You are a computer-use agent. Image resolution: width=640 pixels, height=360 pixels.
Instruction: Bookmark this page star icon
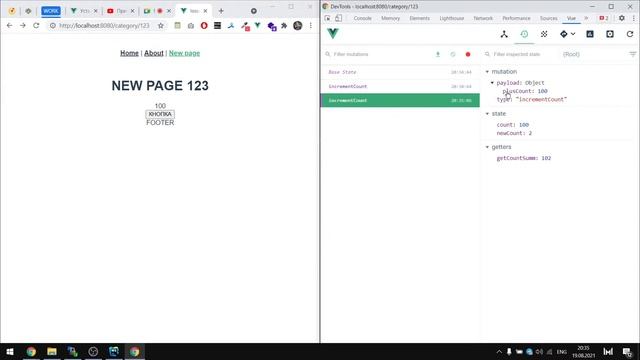tap(161, 26)
